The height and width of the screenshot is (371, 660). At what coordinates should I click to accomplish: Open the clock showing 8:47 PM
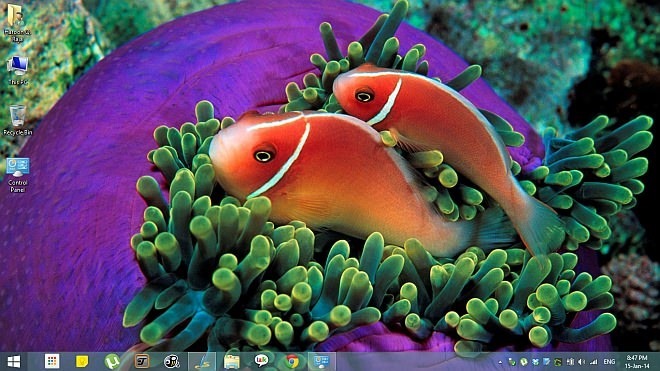637,362
